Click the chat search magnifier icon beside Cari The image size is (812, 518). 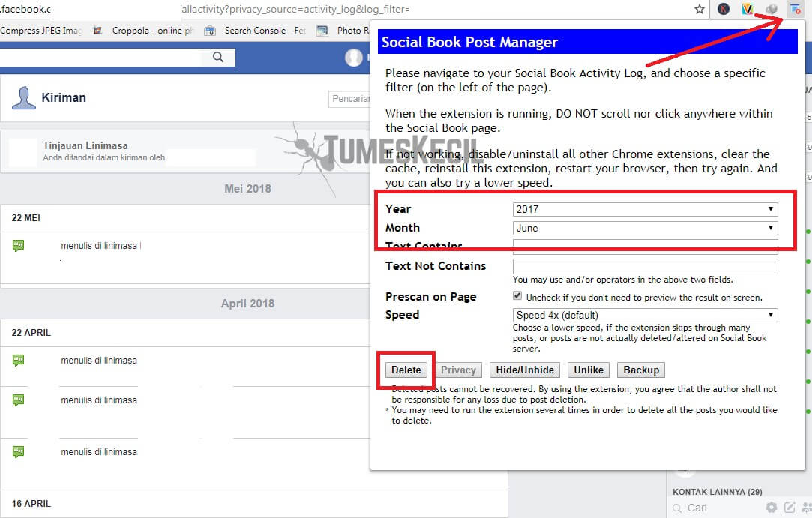pos(677,508)
